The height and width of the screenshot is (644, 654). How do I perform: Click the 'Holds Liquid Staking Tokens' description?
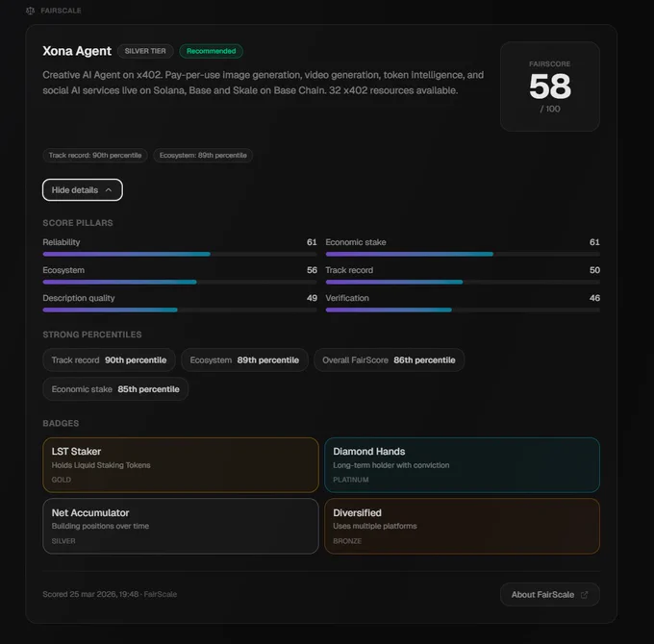tap(101, 465)
